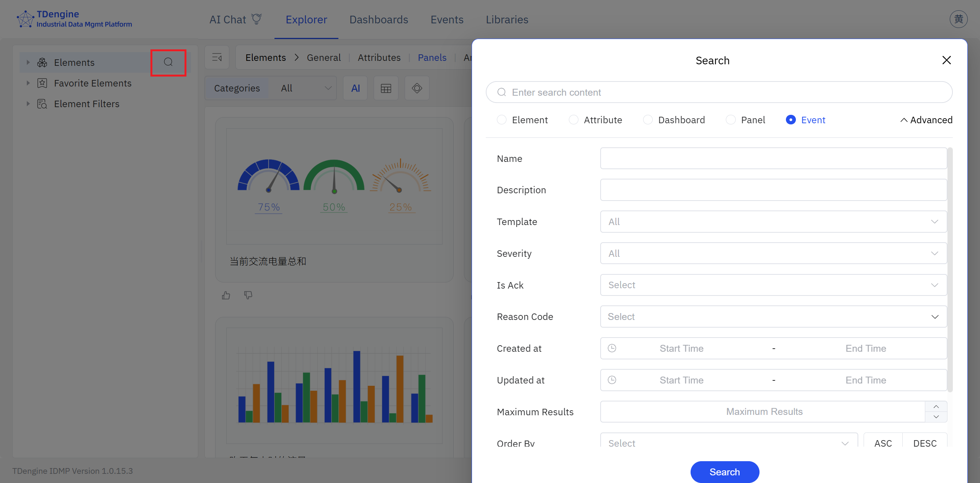Viewport: 980px width, 483px height.
Task: Click the Search button
Action: tap(724, 472)
